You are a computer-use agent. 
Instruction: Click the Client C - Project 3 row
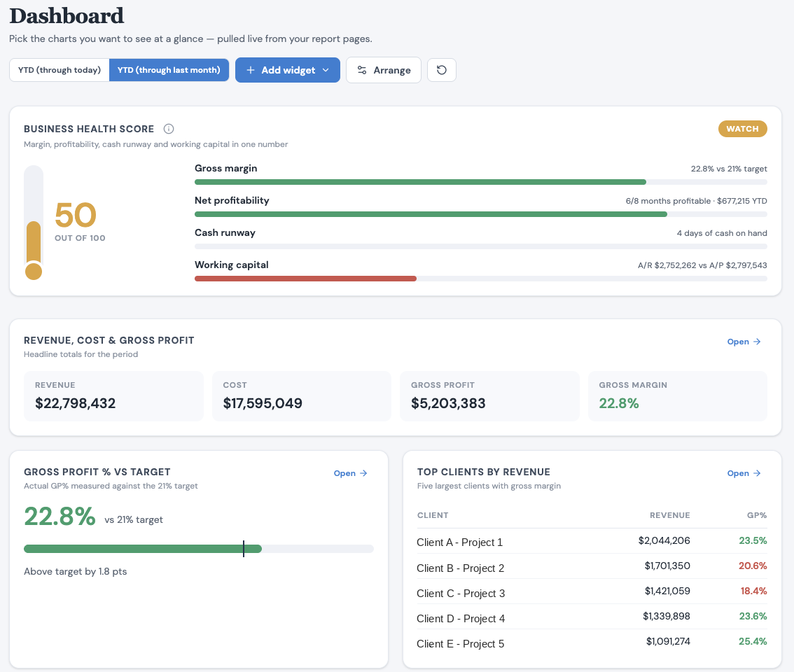click(x=592, y=592)
